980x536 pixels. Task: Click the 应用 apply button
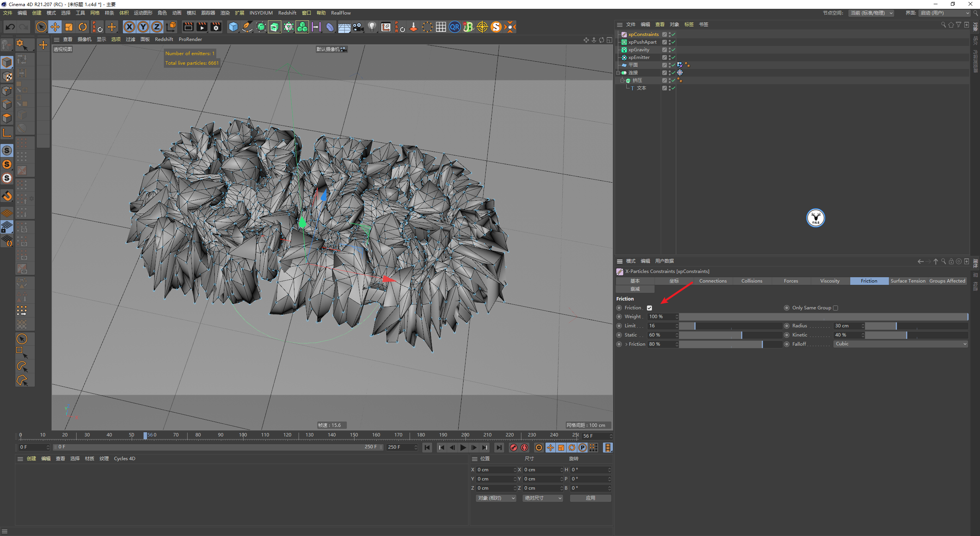point(590,498)
